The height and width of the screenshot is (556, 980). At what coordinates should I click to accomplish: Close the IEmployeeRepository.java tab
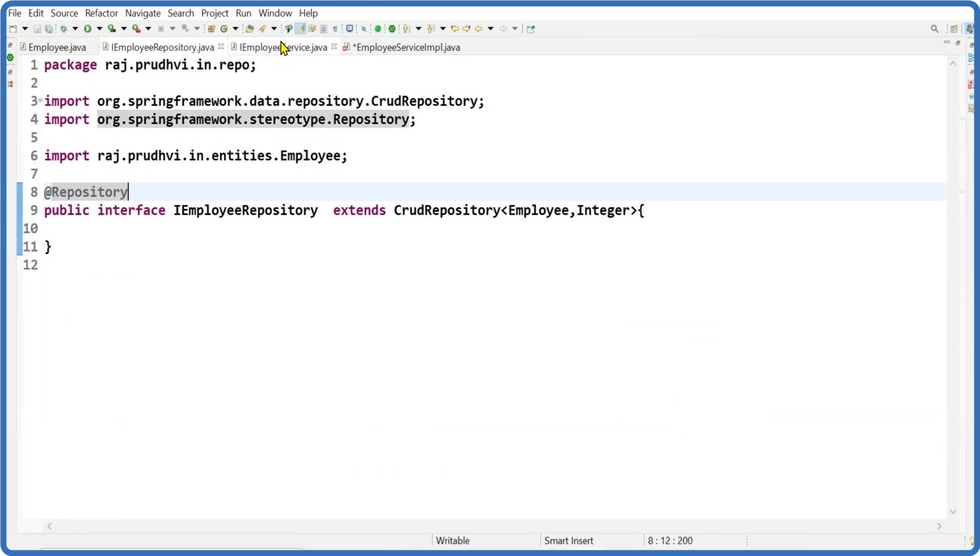tap(222, 47)
